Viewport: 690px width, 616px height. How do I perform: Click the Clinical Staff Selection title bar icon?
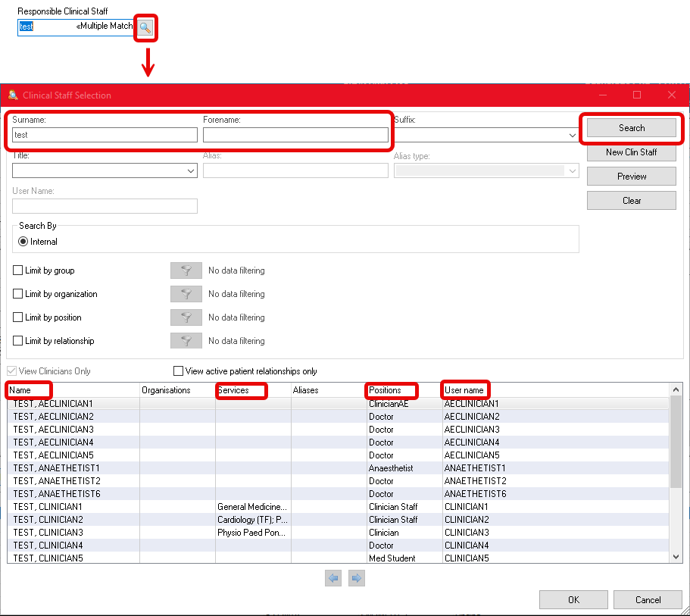[x=13, y=95]
